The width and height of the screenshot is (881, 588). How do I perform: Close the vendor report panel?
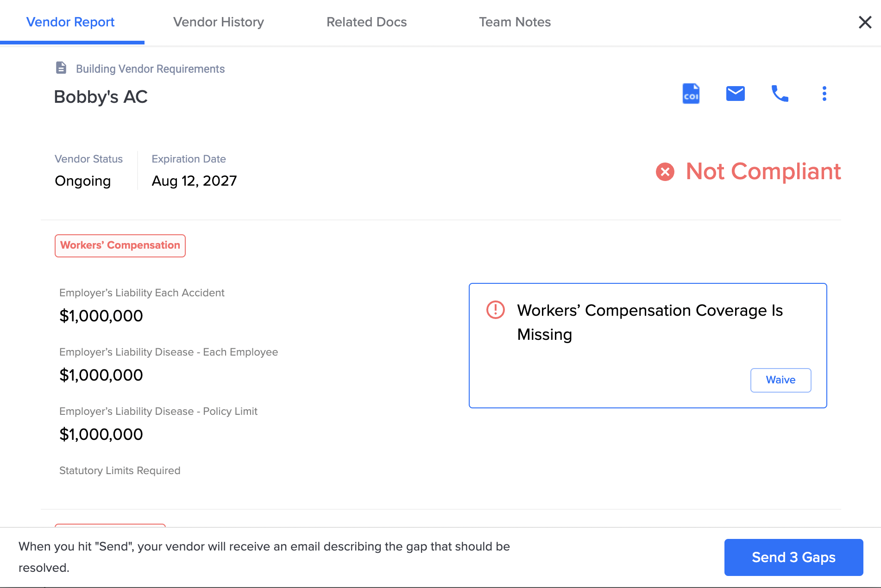865,22
